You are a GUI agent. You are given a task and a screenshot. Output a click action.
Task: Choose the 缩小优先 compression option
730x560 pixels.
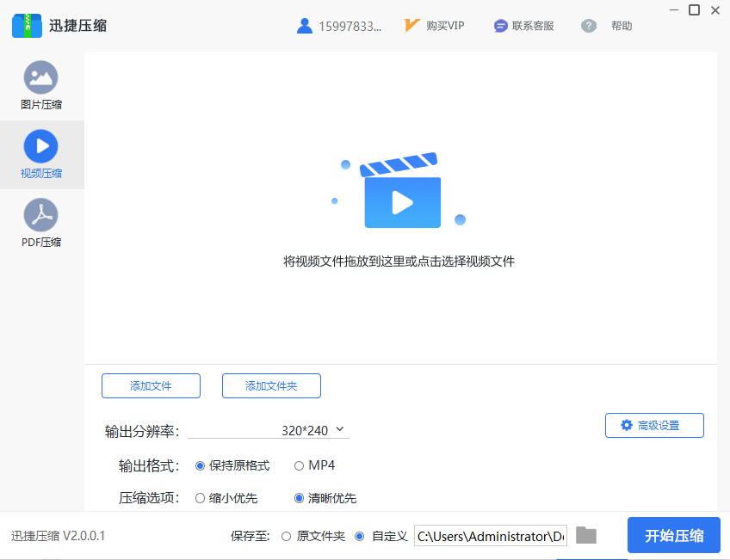(201, 498)
